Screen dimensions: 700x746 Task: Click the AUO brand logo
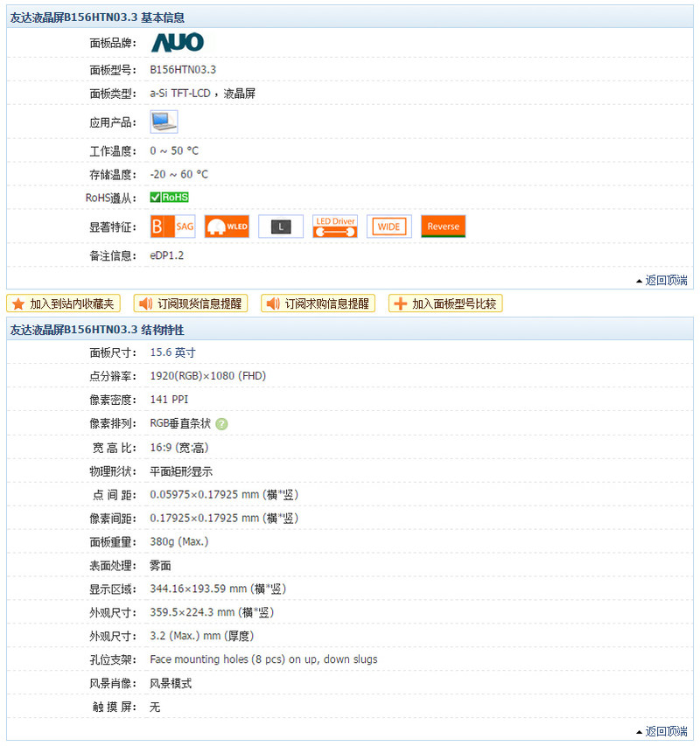click(x=178, y=41)
